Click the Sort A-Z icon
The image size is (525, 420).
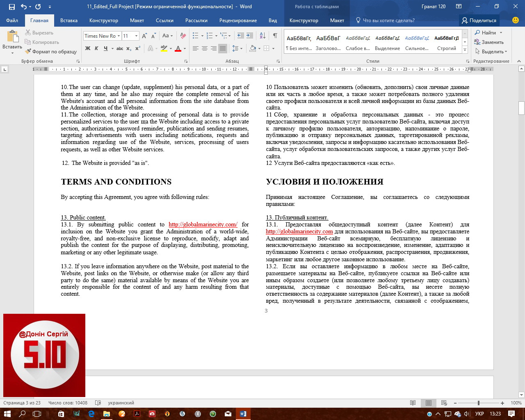262,36
